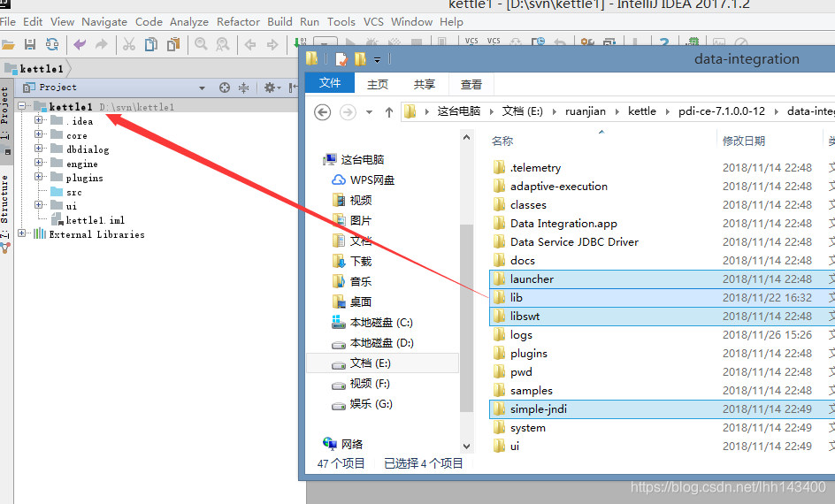
Task: Click the Structure side tool window tab
Action: click(x=4, y=205)
